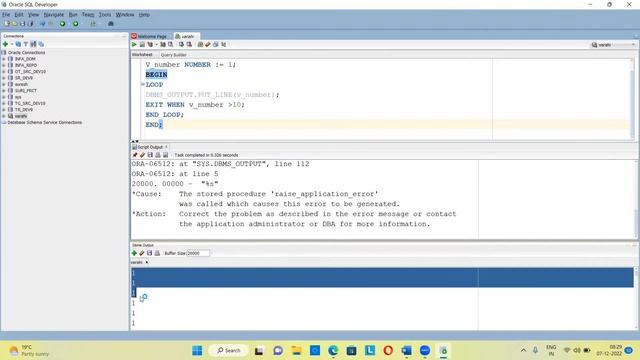Click the green Forward navigation arrow
This screenshot has height=360, width=640.
point(76,24)
